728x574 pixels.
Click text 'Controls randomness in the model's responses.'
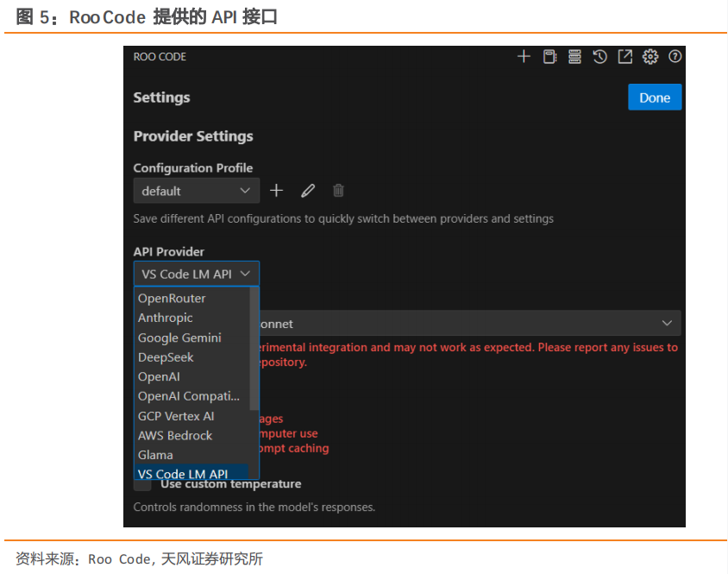point(254,507)
